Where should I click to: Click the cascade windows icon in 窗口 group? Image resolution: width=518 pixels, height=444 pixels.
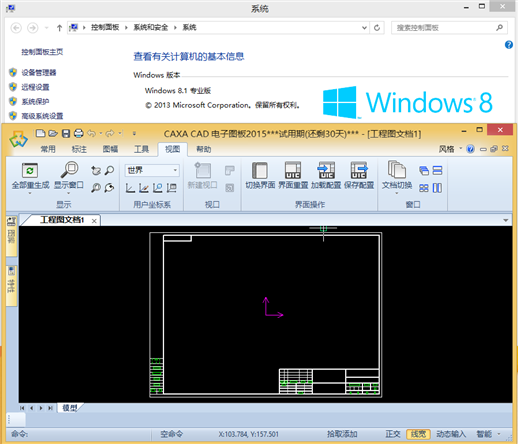click(x=424, y=171)
